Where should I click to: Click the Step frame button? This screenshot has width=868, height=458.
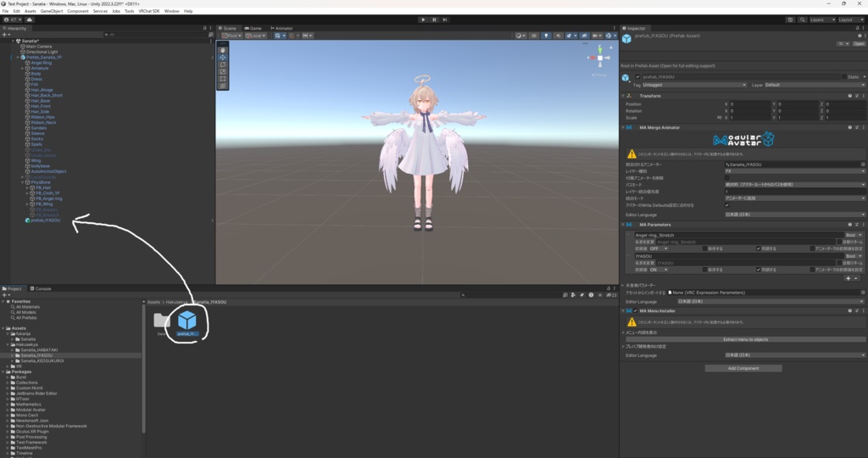[444, 20]
